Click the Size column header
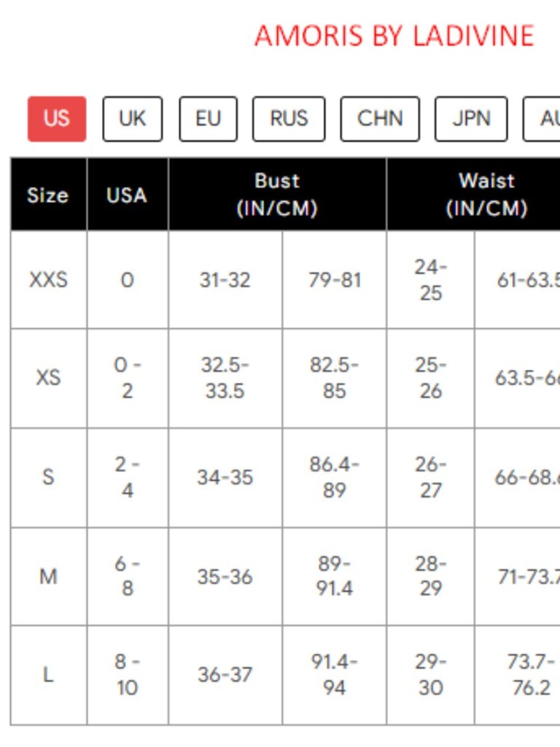 [x=48, y=194]
